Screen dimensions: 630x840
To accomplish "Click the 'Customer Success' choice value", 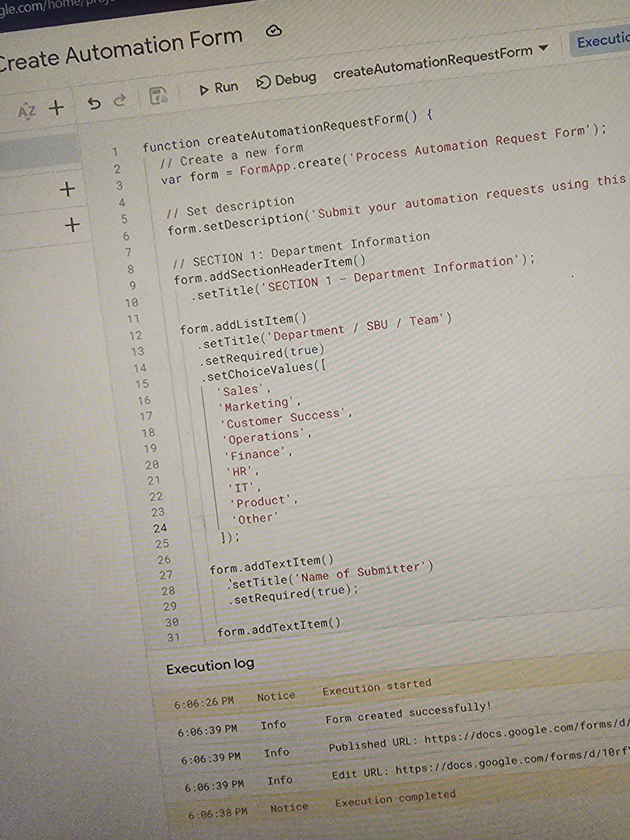I will coord(286,419).
